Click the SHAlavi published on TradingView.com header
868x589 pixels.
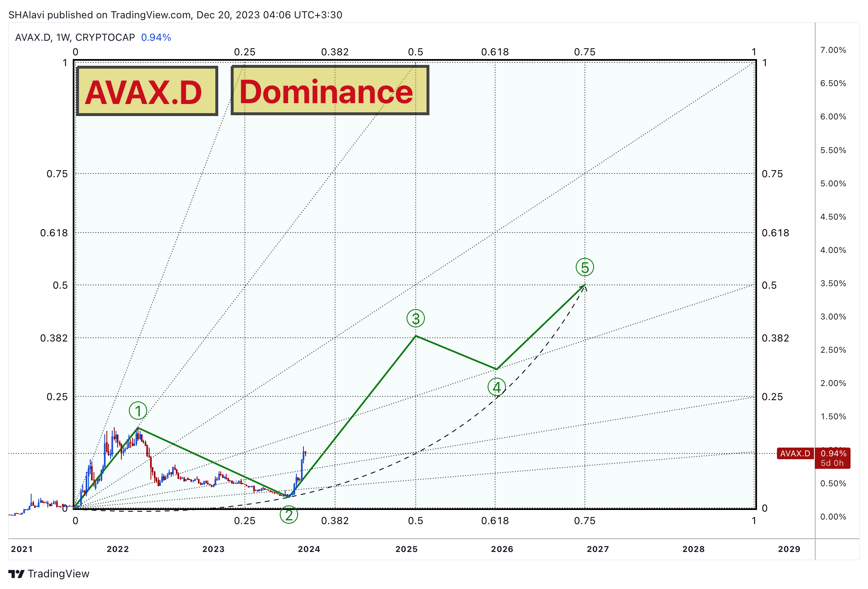click(175, 15)
